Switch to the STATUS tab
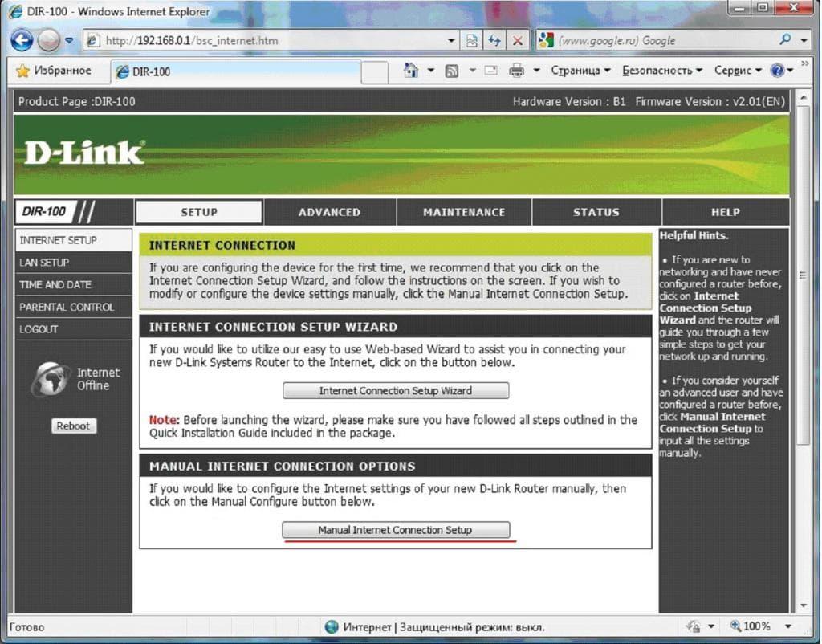The image size is (822, 644). pos(596,213)
